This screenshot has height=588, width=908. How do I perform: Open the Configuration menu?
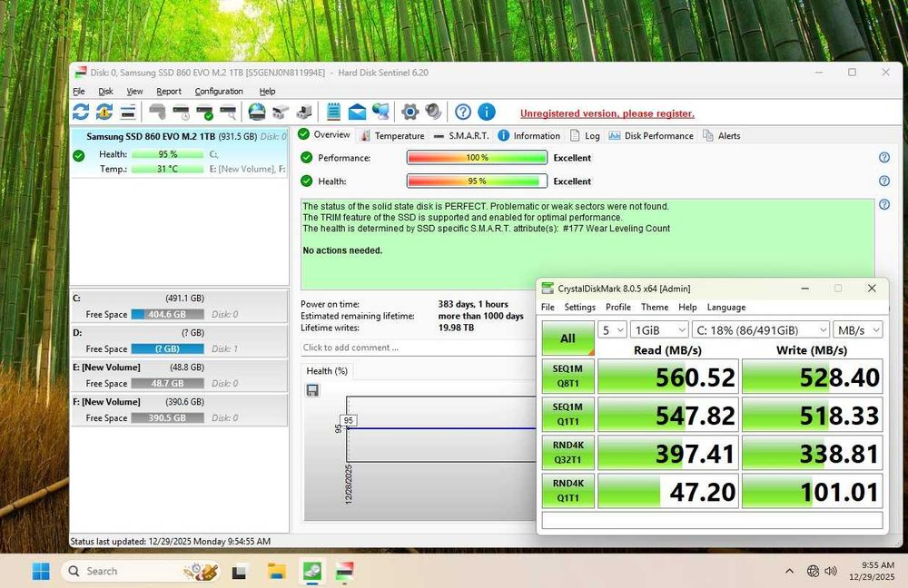[x=219, y=92]
